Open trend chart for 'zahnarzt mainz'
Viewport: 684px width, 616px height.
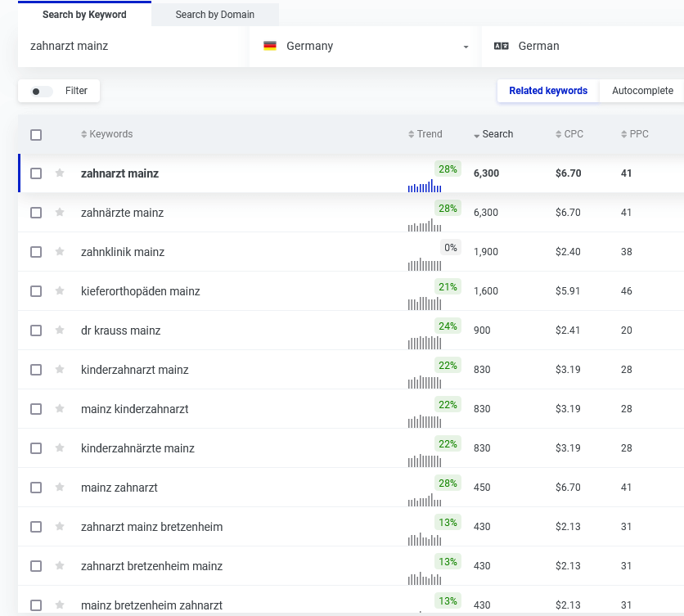425,186
